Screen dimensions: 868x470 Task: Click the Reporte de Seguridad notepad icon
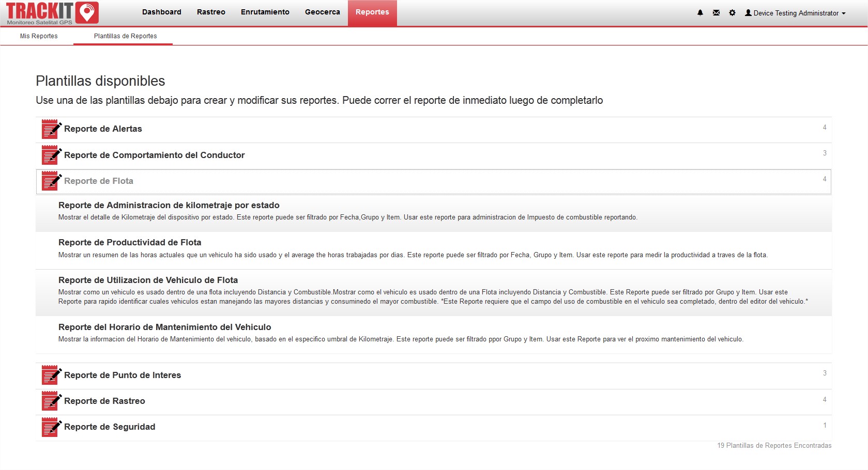click(x=51, y=427)
